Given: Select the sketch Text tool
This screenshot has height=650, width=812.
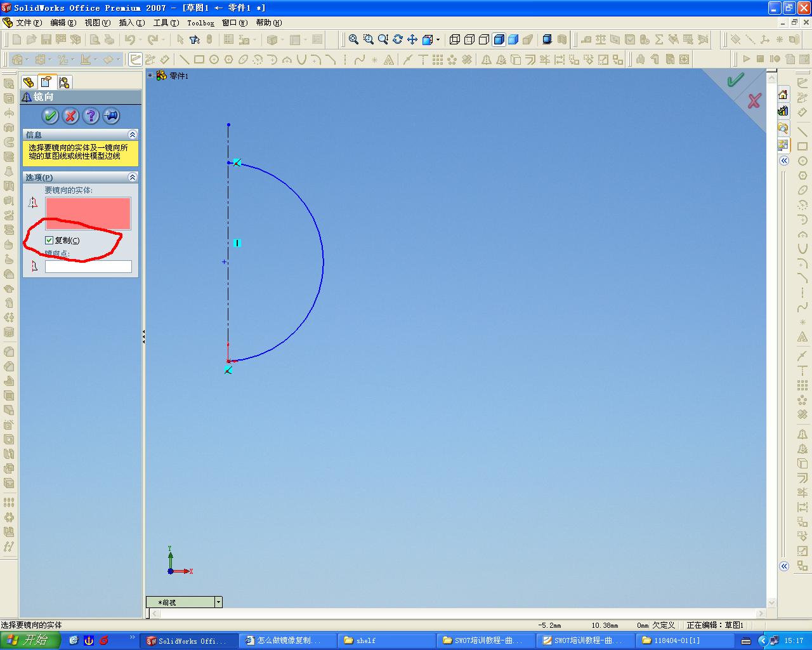Looking at the screenshot, I should (389, 60).
